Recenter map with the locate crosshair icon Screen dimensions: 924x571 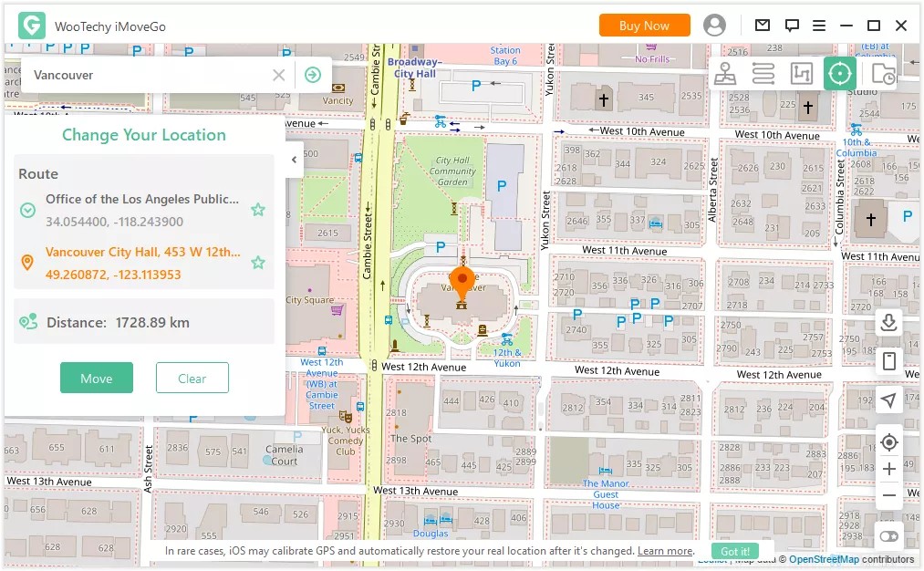tap(888, 441)
